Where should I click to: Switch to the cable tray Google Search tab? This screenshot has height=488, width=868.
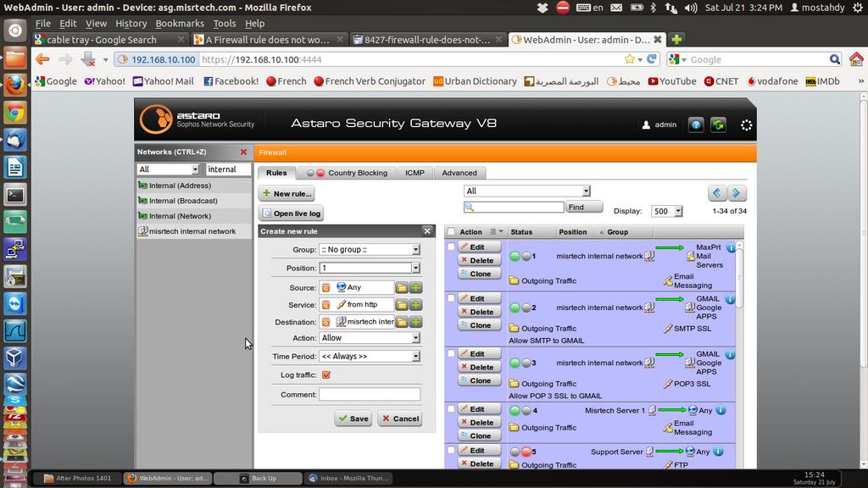[109, 39]
